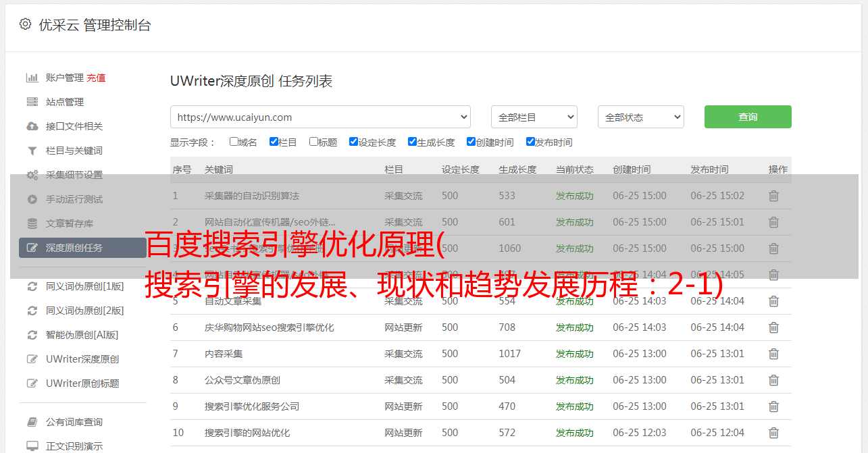This screenshot has width=868, height=453.
Task: Click trash icon for row number 3
Action: click(773, 248)
